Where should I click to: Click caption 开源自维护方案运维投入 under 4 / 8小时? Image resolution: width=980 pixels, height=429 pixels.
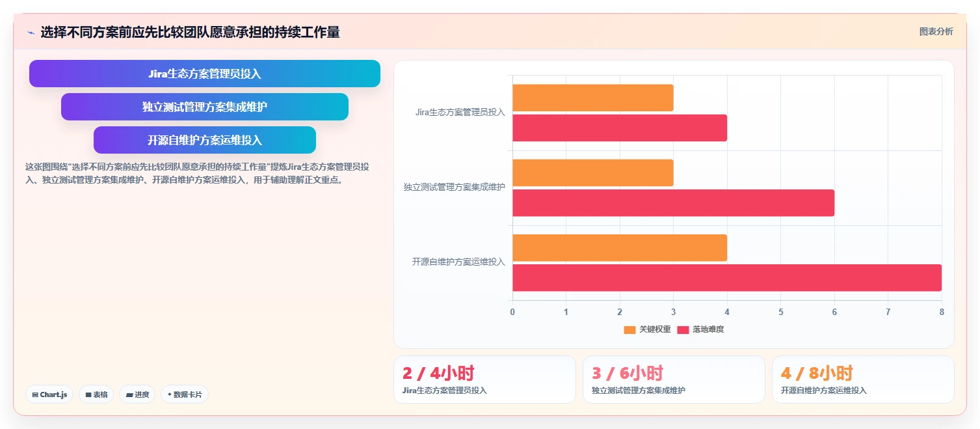(x=824, y=391)
